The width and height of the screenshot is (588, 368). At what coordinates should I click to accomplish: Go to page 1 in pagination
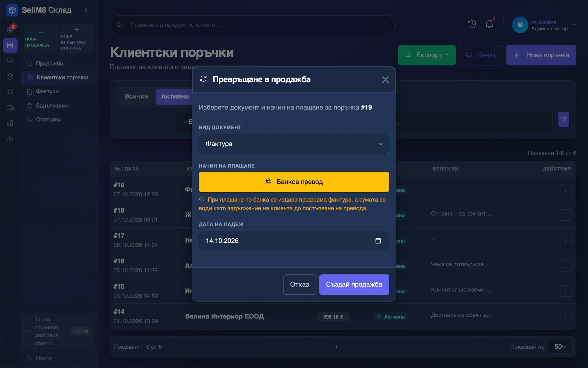pyautogui.click(x=336, y=347)
